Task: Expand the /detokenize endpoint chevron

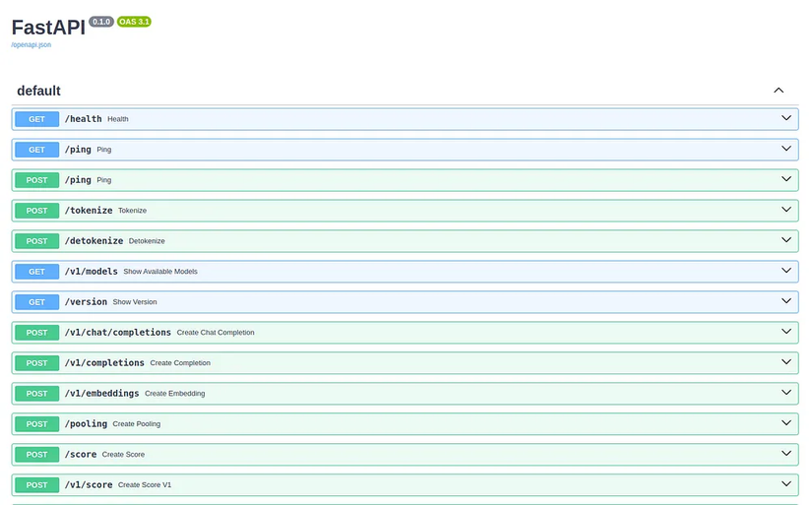Action: pyautogui.click(x=786, y=240)
